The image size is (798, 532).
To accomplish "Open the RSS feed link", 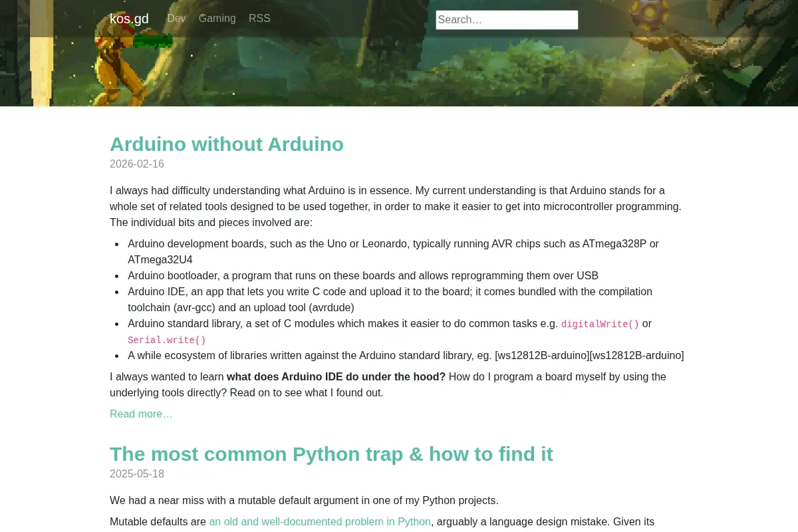I will pyautogui.click(x=259, y=19).
